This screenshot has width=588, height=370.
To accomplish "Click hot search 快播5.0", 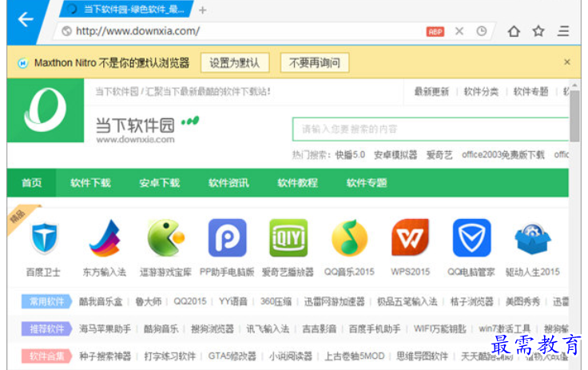I will 350,154.
